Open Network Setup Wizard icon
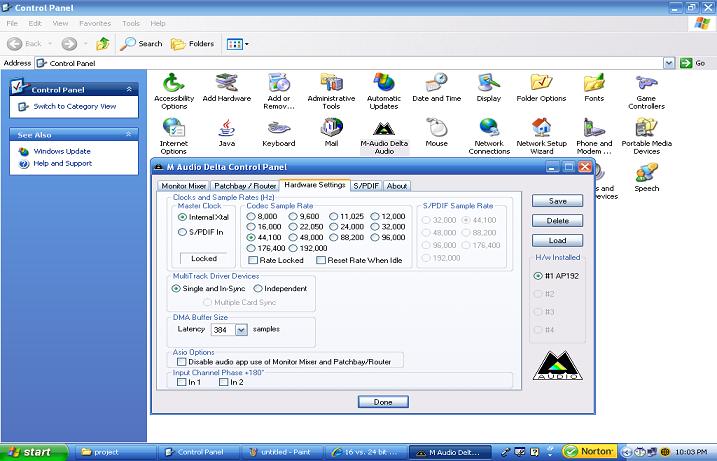Viewport: 717px width, 461px height. (541, 136)
